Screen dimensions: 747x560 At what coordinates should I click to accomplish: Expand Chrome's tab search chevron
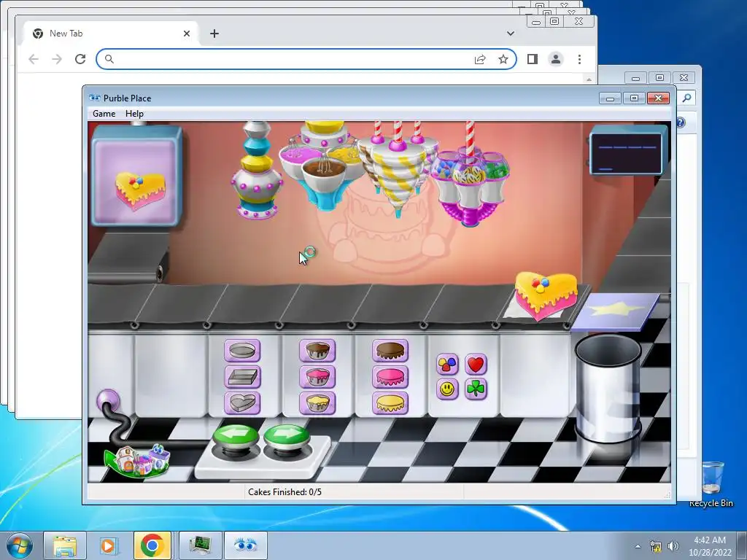(x=510, y=34)
